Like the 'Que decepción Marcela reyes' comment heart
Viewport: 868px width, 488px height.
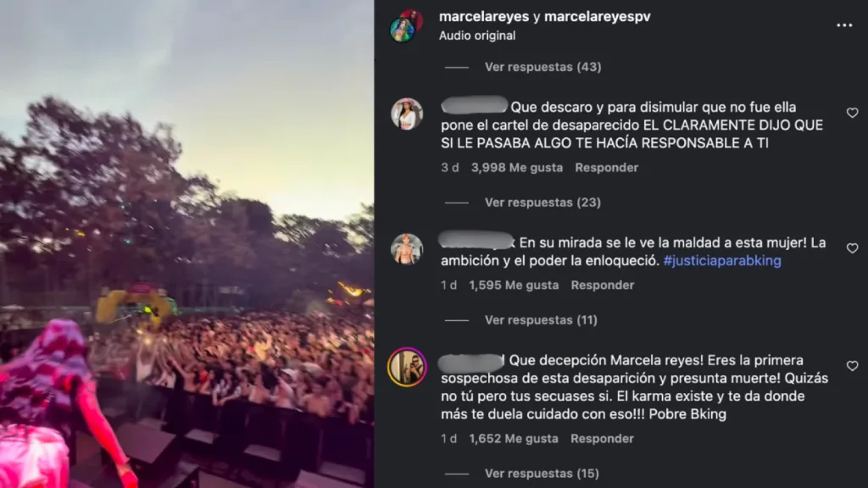pyautogui.click(x=853, y=366)
